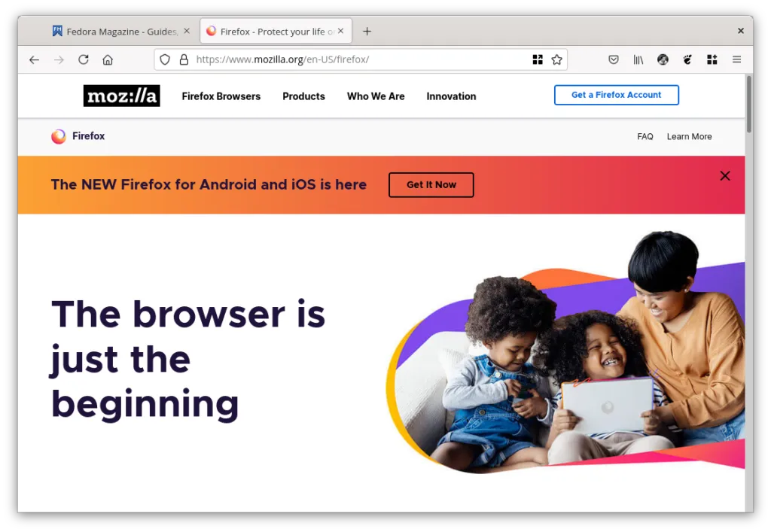The height and width of the screenshot is (532, 771).
Task: Click the family with tablet hero image
Action: [565, 351]
